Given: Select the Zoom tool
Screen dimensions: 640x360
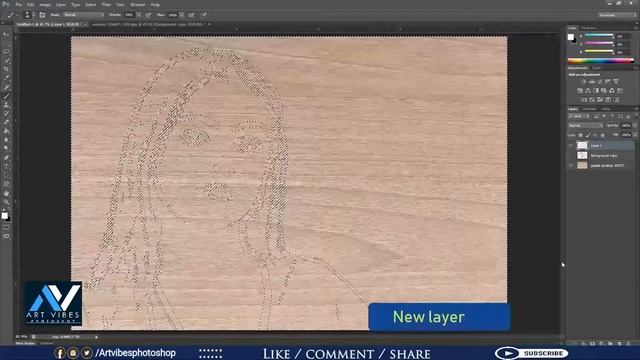Looking at the screenshot, I should pyautogui.click(x=6, y=202).
